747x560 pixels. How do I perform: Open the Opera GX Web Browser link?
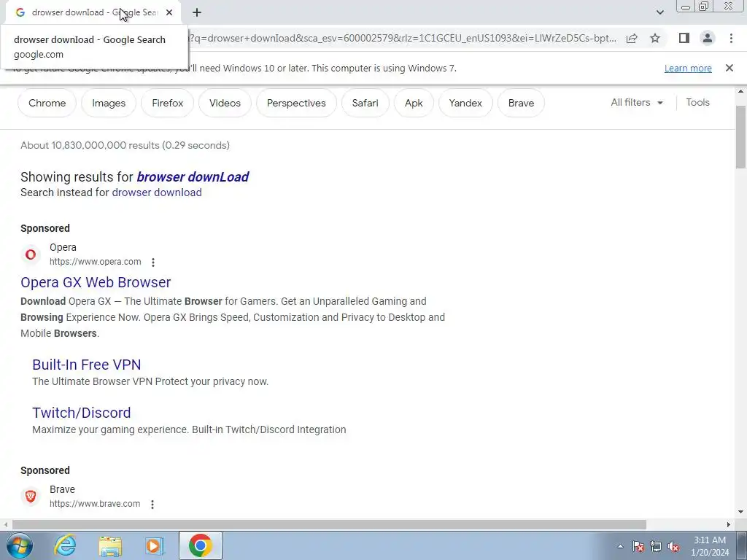[96, 282]
